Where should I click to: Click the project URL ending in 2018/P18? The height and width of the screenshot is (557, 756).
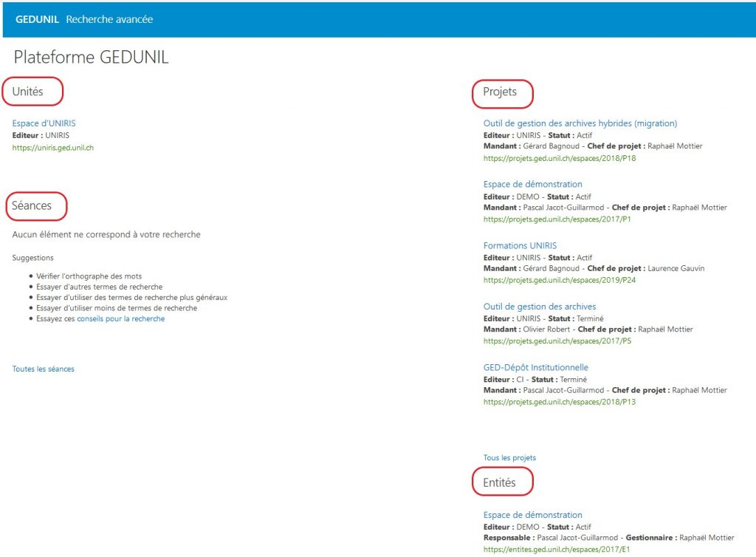559,158
